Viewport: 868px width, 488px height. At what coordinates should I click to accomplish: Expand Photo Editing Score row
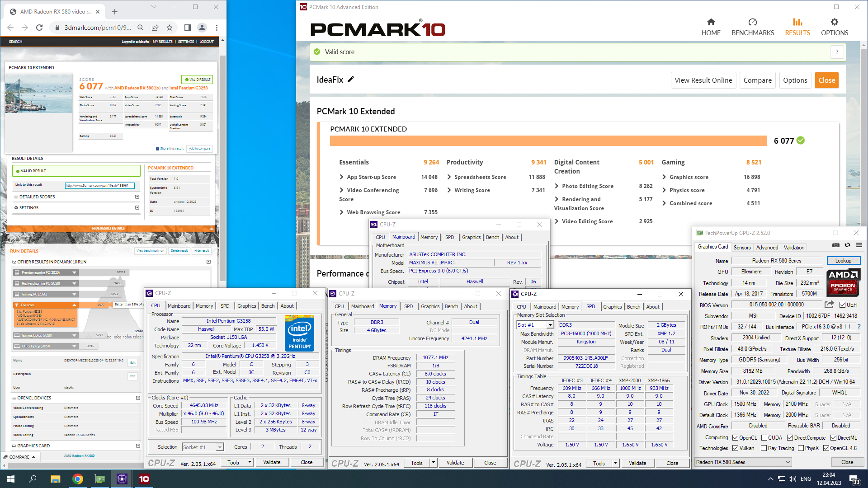557,186
